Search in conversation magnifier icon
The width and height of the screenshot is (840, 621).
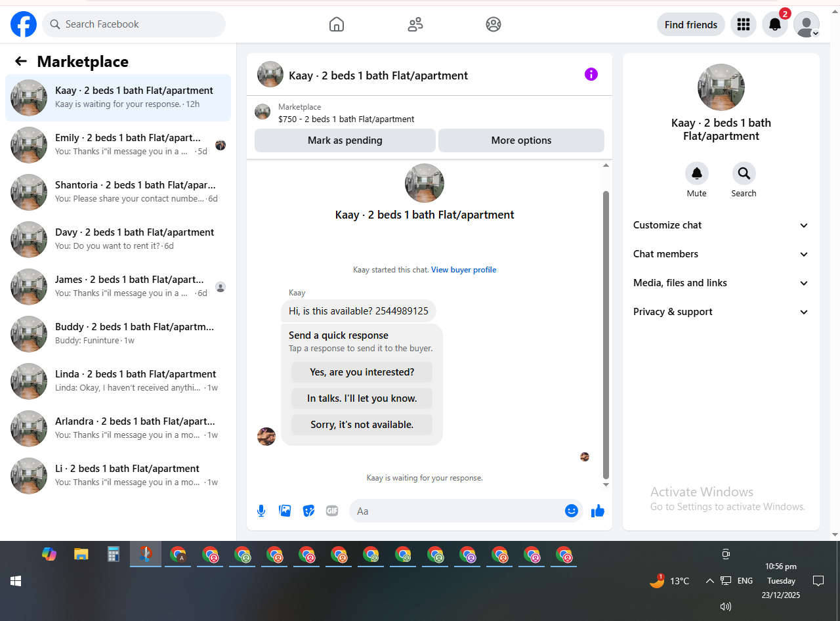pyautogui.click(x=744, y=173)
